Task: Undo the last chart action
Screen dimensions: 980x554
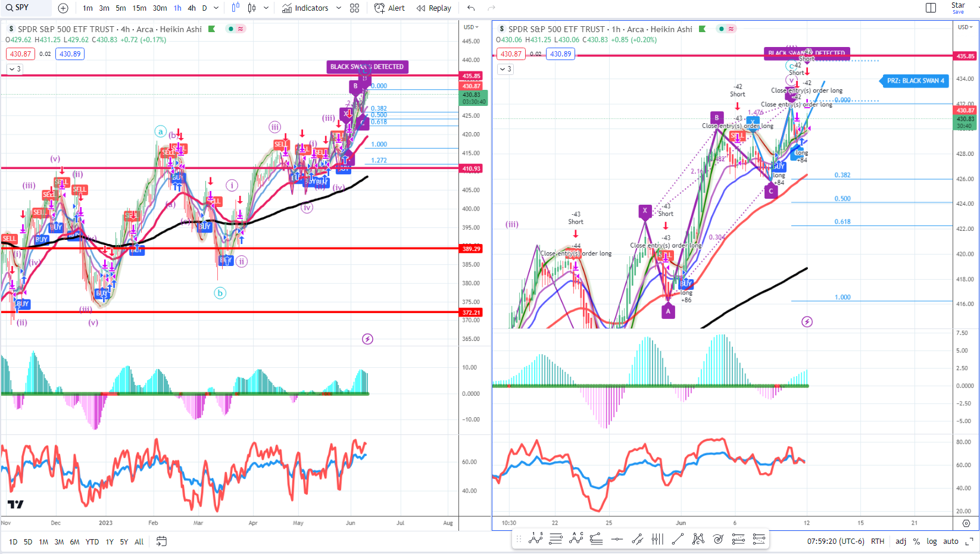Action: [471, 8]
